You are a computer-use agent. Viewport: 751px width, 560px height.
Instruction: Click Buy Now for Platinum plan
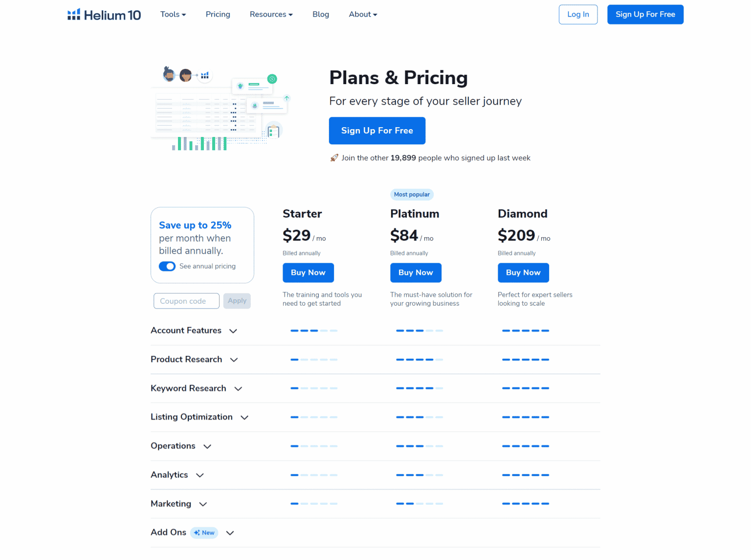click(416, 273)
